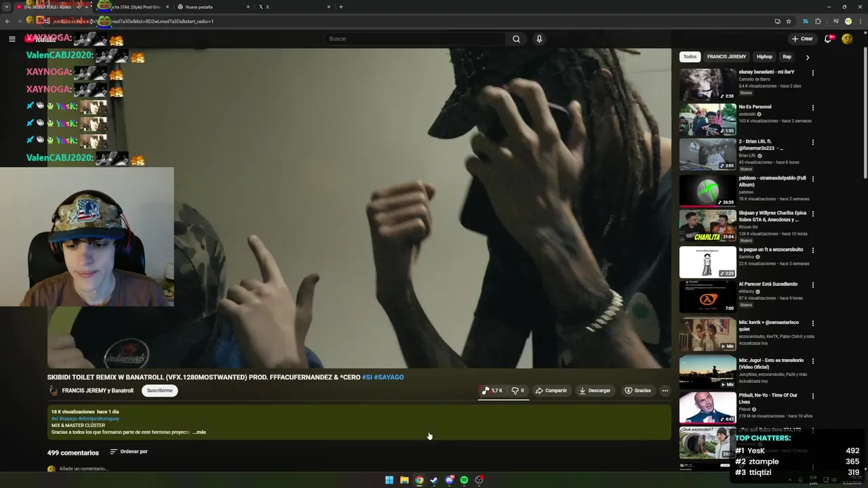Open YouTube notifications bell
This screenshot has width=868, height=488.
(x=828, y=39)
